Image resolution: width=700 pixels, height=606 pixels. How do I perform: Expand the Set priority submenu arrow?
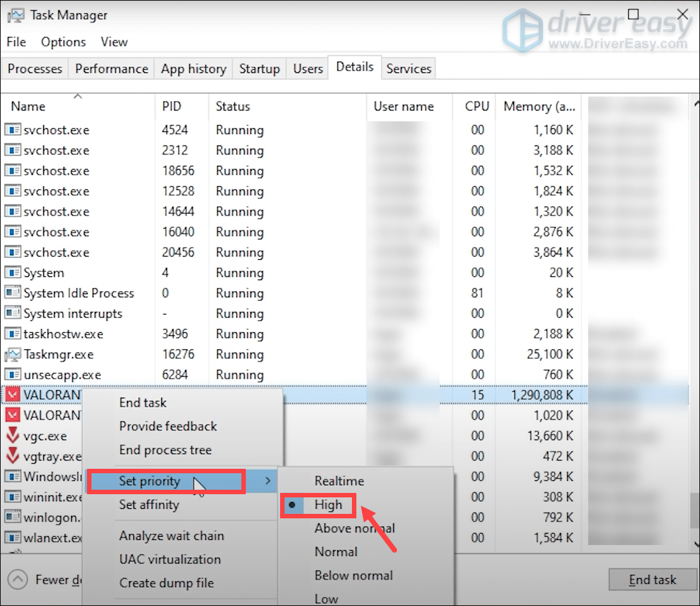pos(268,481)
